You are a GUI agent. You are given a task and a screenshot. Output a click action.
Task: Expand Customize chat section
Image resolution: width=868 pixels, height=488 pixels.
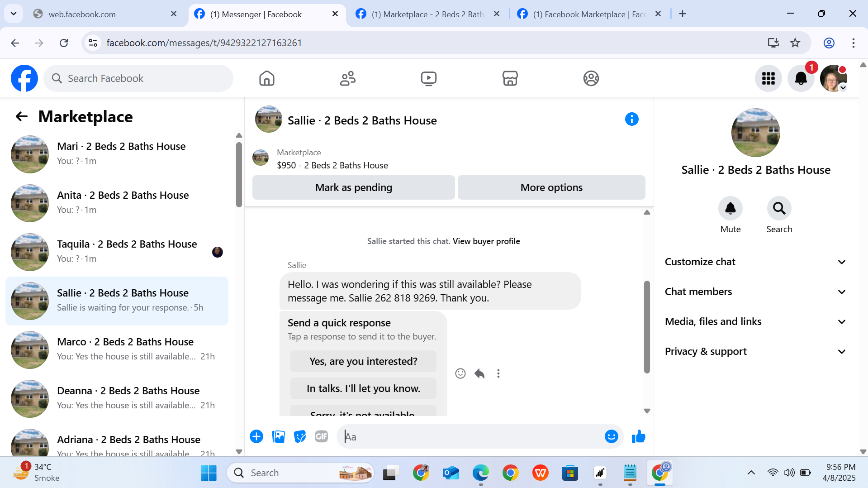pyautogui.click(x=755, y=262)
